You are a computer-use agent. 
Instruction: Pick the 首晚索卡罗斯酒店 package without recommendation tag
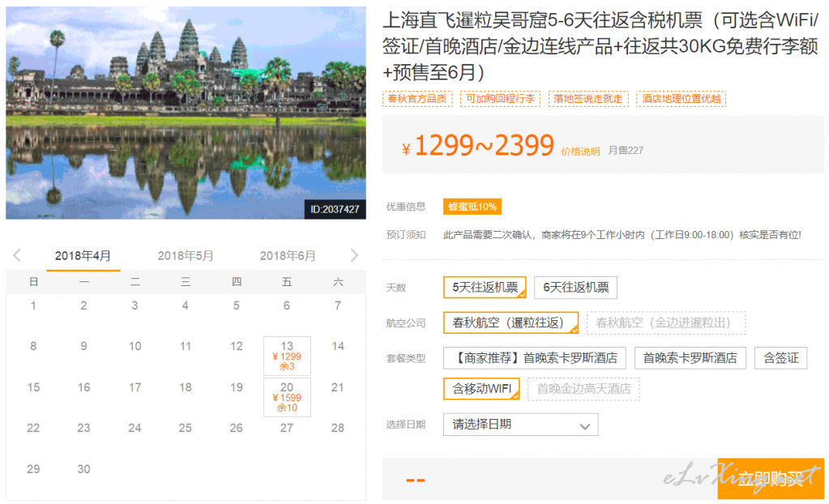click(x=690, y=358)
